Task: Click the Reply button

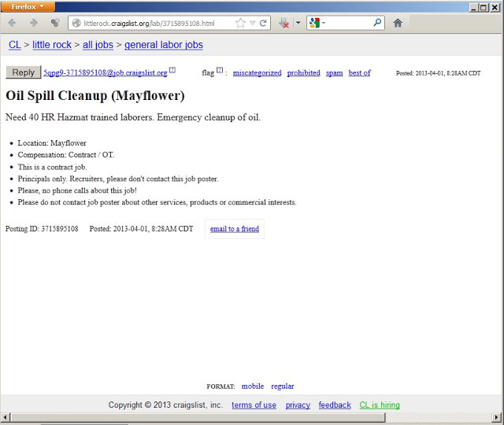Action: pyautogui.click(x=24, y=72)
